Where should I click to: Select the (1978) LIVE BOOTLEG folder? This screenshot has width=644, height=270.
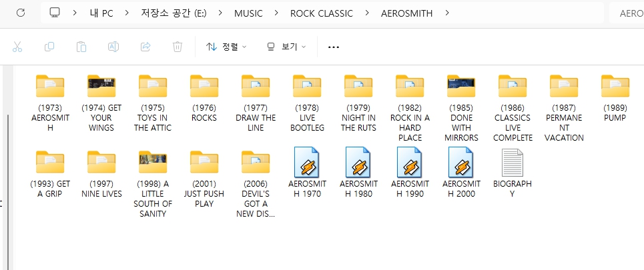tap(307, 103)
